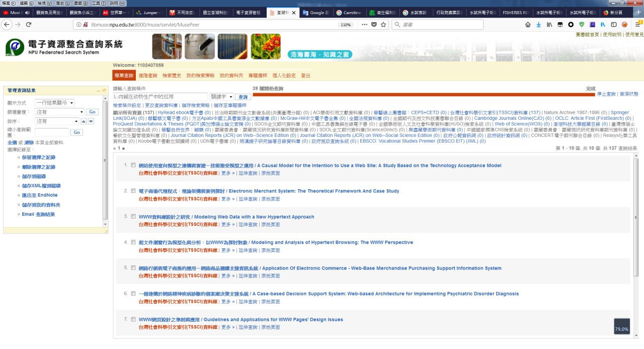Click the browser reload page icon
The height and width of the screenshot is (349, 644).
coord(28,24)
